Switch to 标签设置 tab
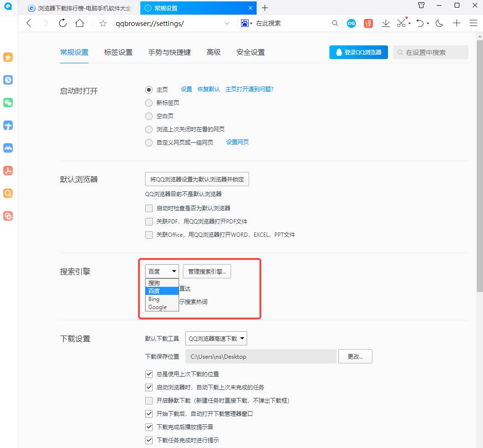The height and width of the screenshot is (448, 483). click(x=118, y=52)
